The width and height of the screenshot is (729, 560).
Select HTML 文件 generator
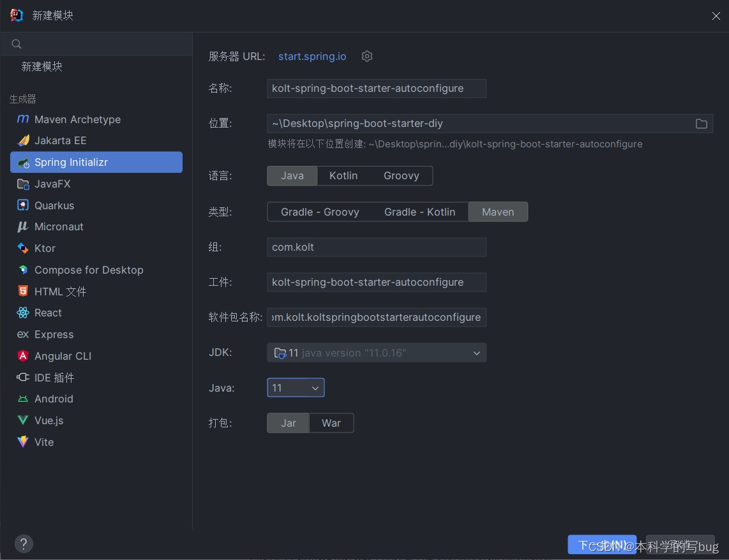[x=96, y=291]
